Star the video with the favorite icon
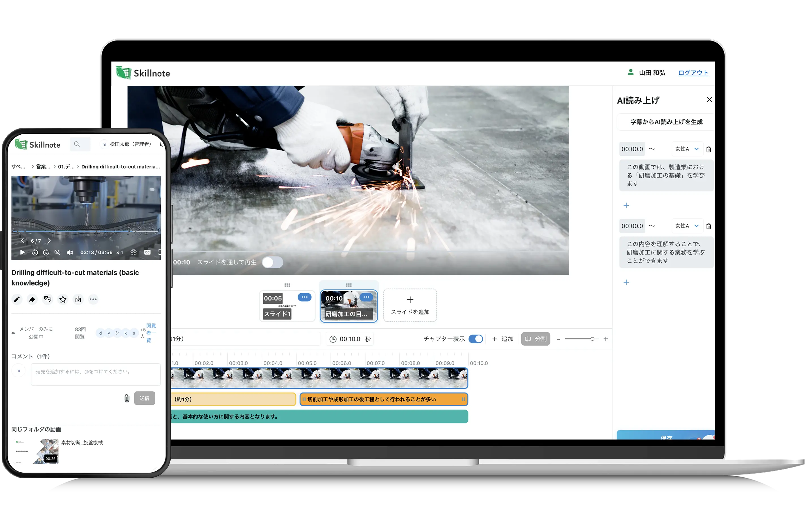808x532 pixels. 63,299
